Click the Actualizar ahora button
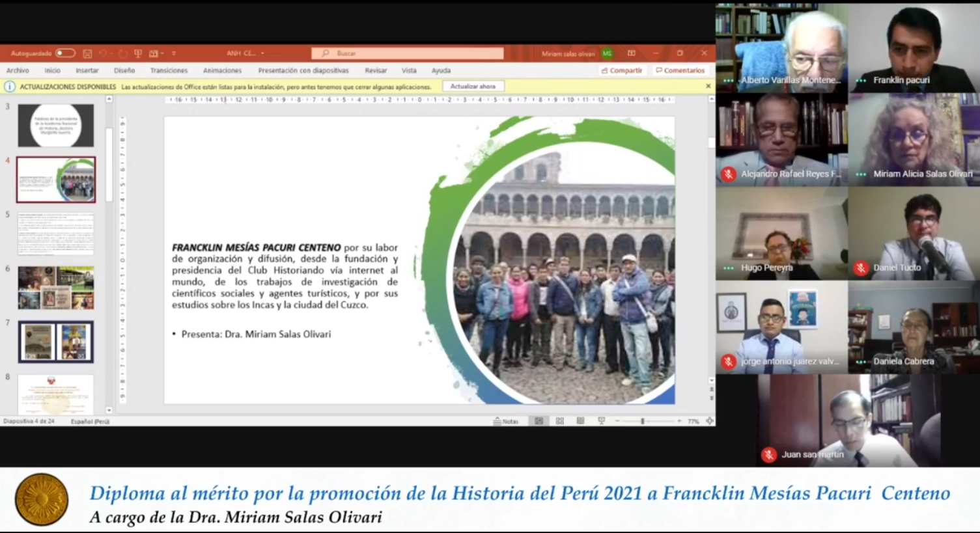Viewport: 980px width, 533px height. [x=473, y=87]
